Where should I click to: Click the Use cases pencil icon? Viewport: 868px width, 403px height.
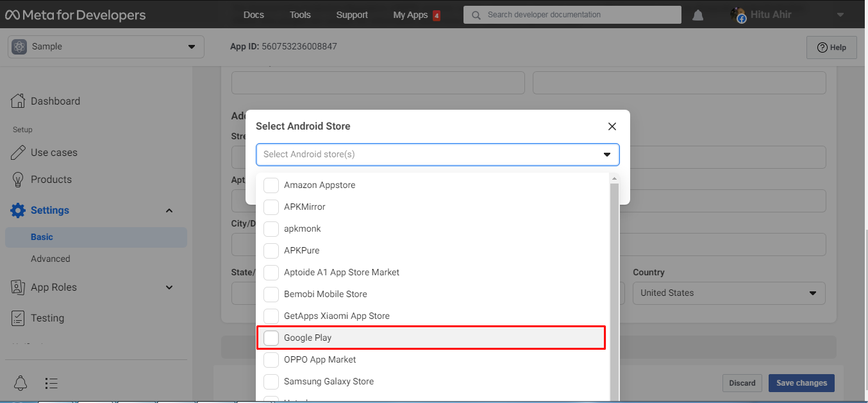click(x=19, y=153)
